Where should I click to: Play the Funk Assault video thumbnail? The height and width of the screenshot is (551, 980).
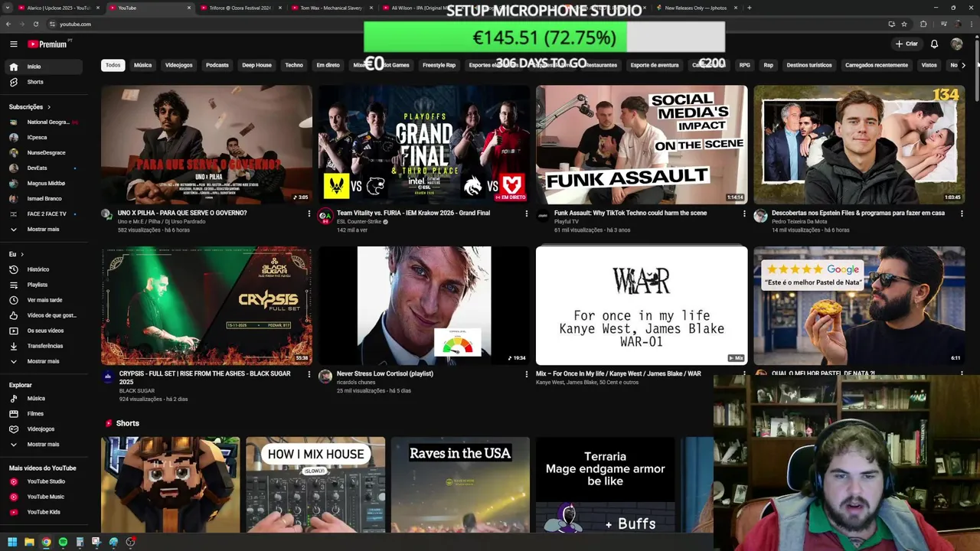(x=642, y=145)
